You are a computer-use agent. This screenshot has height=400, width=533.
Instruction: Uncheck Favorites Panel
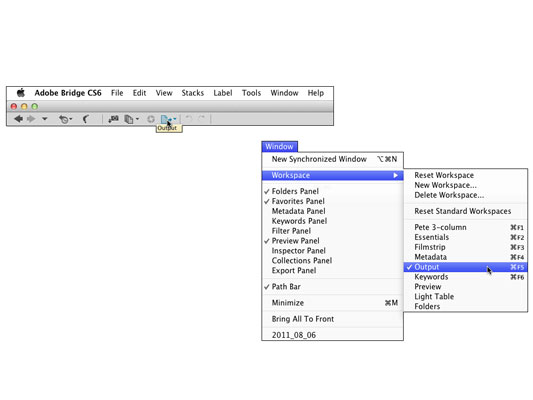(332, 201)
